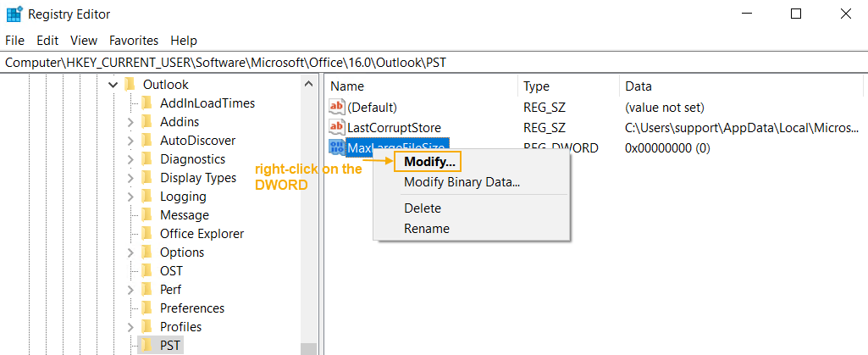
Task: Select the Logging folder icon
Action: [147, 196]
